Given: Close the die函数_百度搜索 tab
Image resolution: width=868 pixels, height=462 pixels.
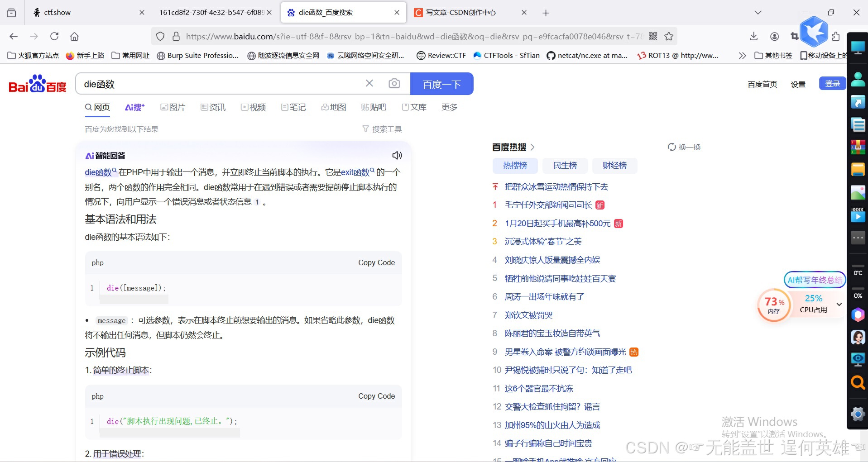Looking at the screenshot, I should pyautogui.click(x=397, y=13).
